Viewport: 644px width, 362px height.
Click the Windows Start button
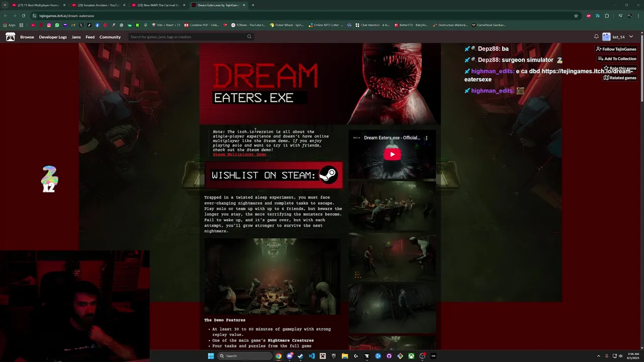211,356
